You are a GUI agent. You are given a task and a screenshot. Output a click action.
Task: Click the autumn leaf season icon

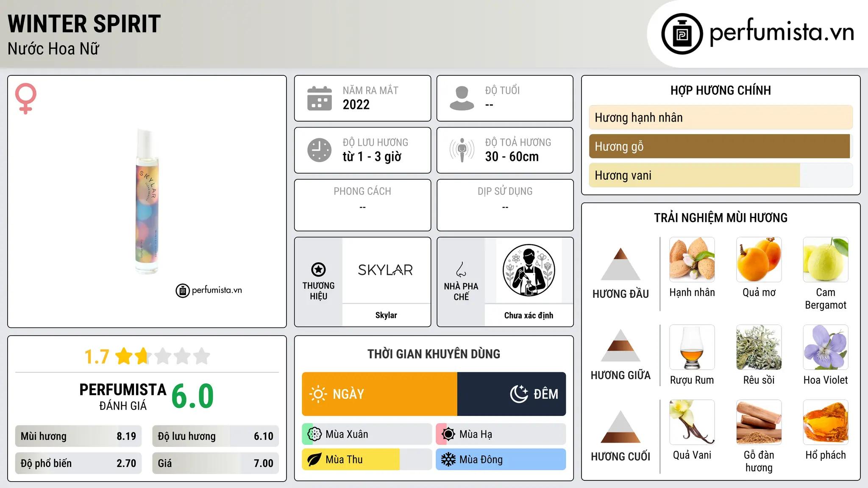(x=314, y=460)
